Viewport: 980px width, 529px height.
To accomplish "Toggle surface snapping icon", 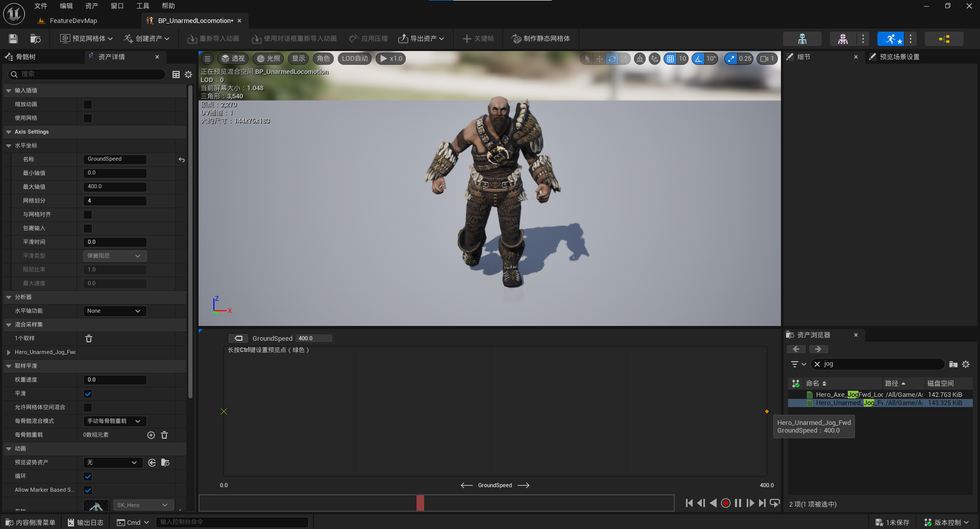I will pos(654,59).
